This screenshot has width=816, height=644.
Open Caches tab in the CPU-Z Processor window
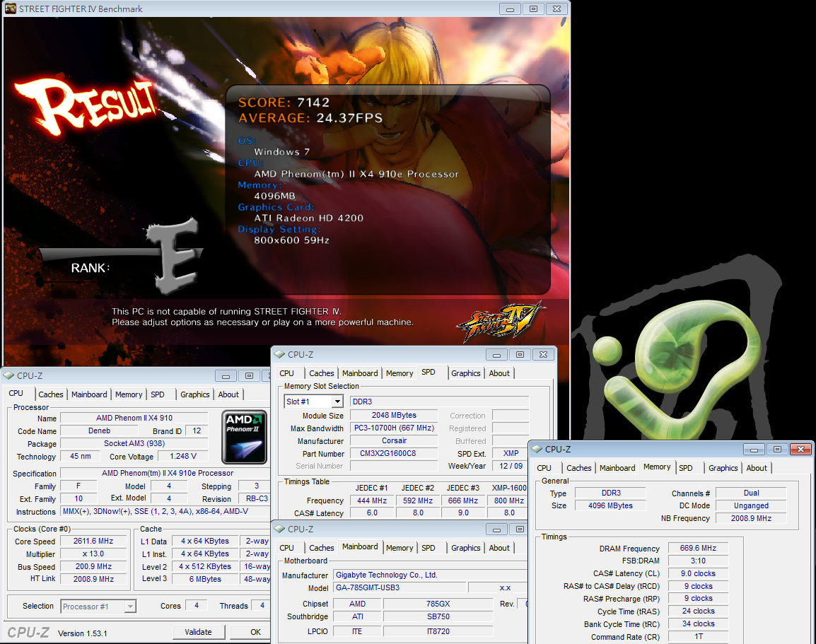pos(50,394)
